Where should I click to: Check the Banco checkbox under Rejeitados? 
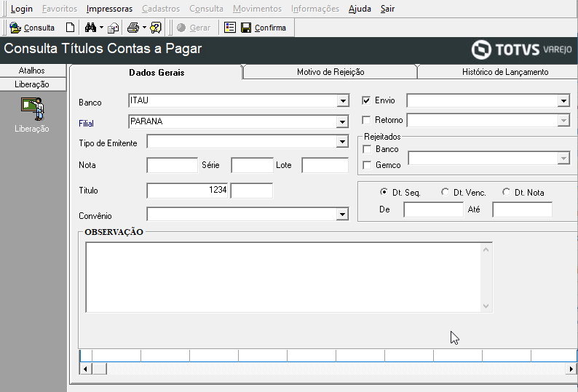tap(367, 149)
